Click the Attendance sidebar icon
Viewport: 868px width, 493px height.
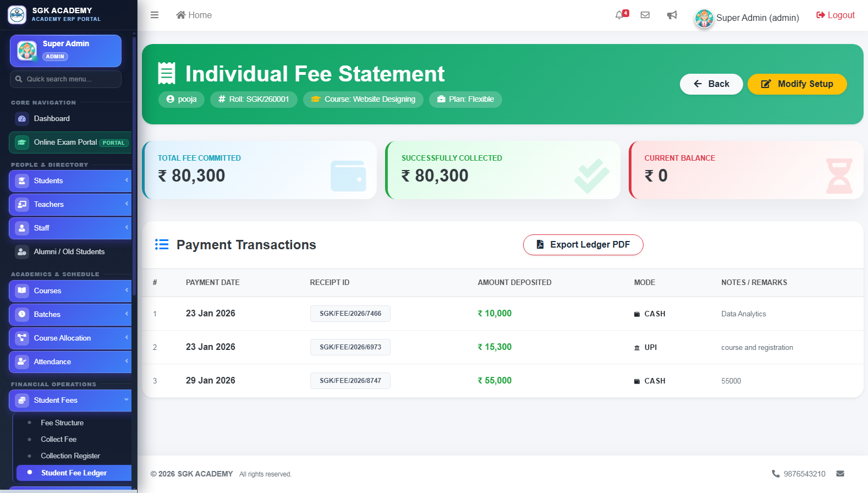coord(22,361)
